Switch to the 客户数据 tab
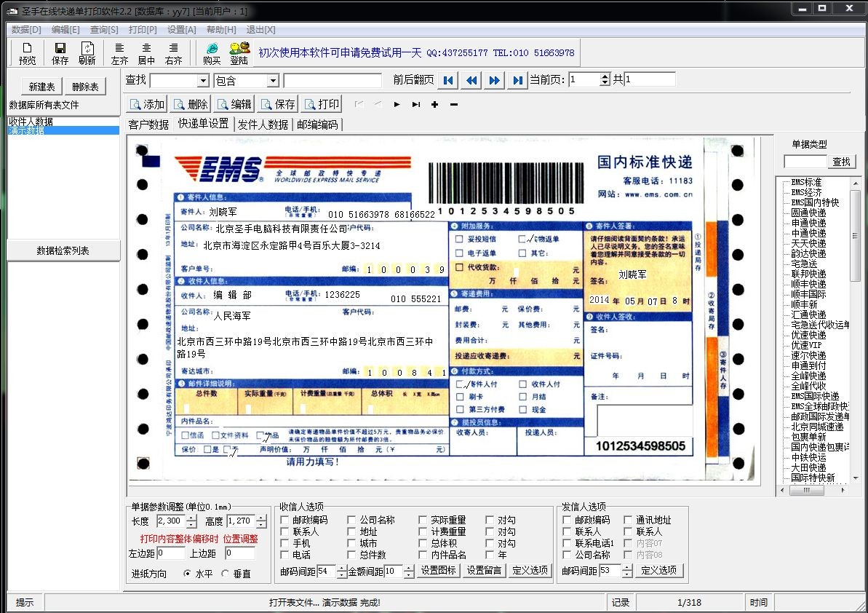 [x=148, y=124]
